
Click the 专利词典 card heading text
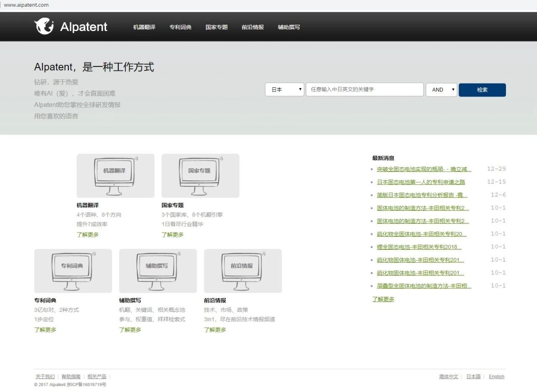click(x=45, y=301)
